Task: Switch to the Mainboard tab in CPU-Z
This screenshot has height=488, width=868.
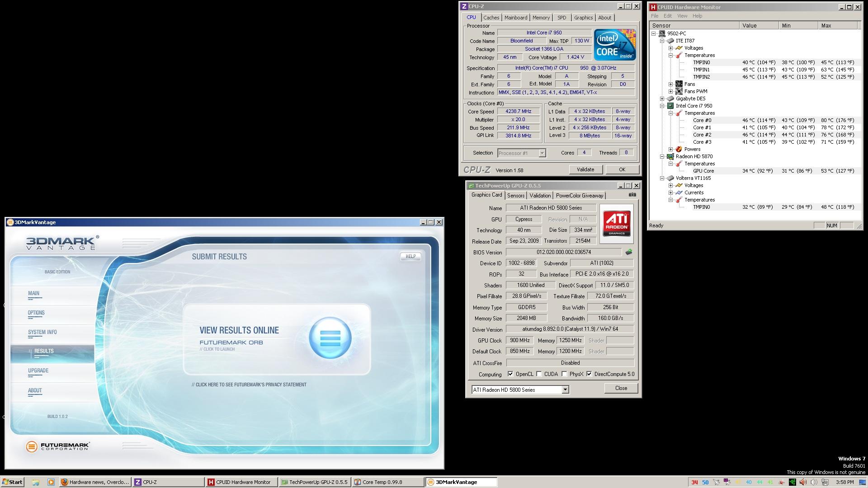Action: pos(516,18)
